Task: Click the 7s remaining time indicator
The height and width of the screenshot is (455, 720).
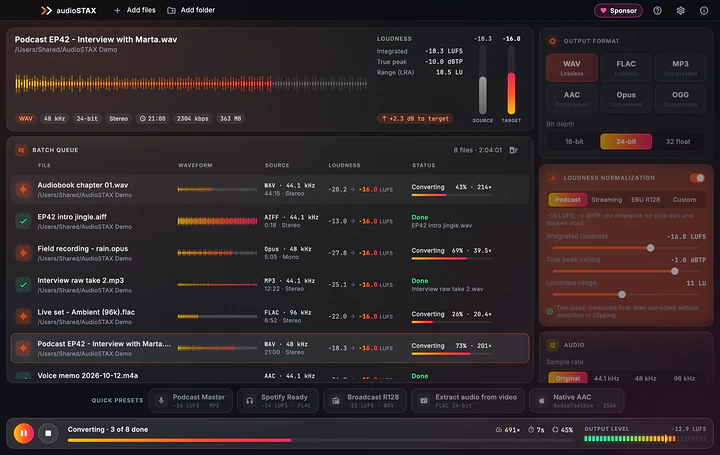Action: [536, 430]
